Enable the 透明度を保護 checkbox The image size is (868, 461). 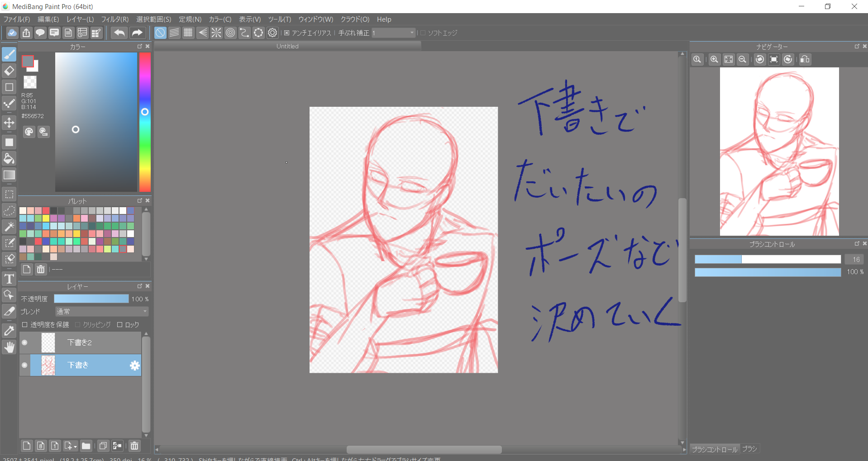click(x=25, y=325)
